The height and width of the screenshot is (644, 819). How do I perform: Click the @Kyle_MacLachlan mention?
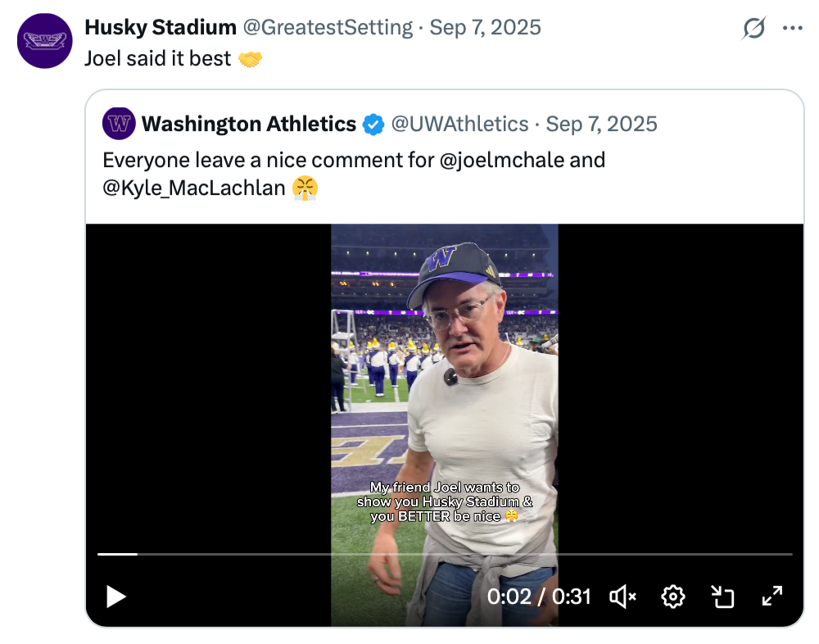tap(194, 188)
